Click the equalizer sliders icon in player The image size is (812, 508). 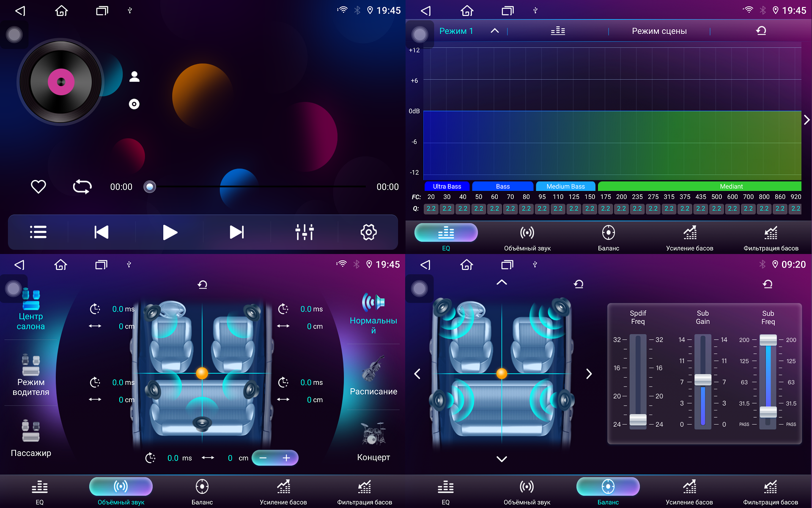coord(304,232)
